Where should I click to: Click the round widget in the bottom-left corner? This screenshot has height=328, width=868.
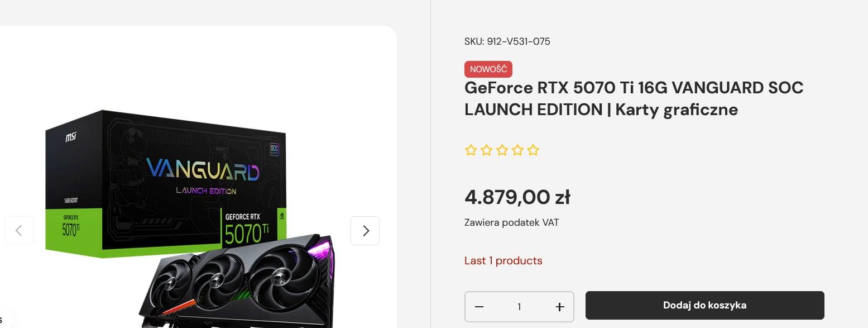tap(3, 320)
